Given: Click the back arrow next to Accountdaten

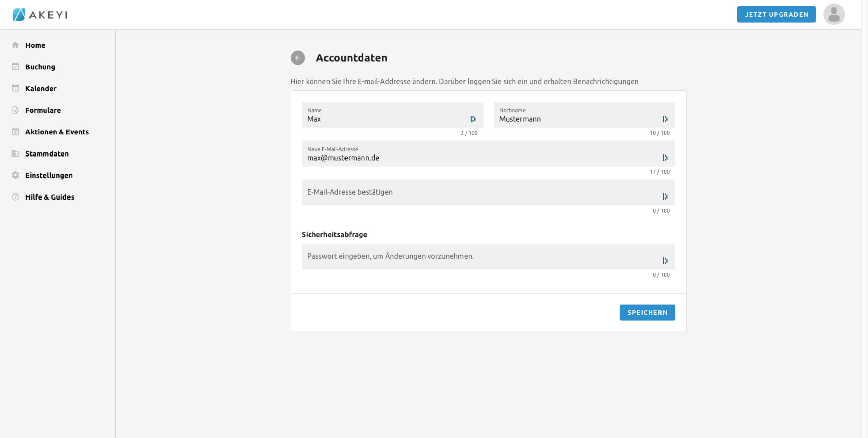Looking at the screenshot, I should 298,58.
